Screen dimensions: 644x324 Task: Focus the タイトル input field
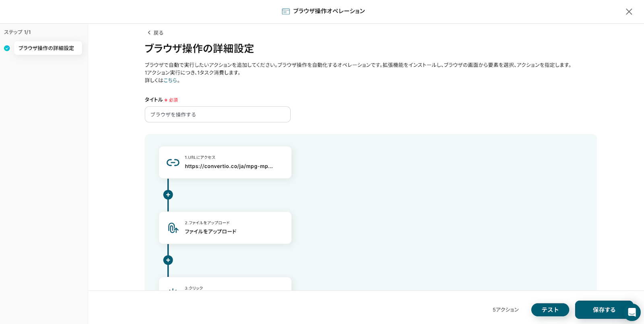pyautogui.click(x=217, y=114)
